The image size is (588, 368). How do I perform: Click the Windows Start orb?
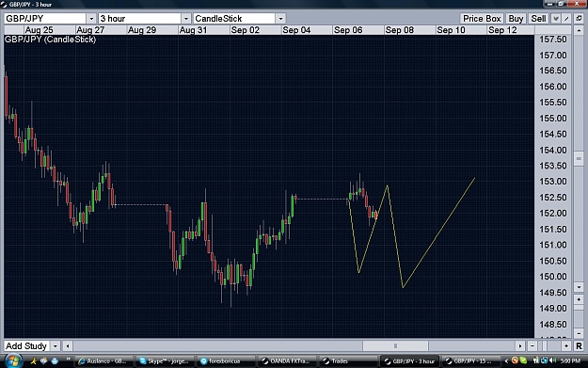[13, 360]
